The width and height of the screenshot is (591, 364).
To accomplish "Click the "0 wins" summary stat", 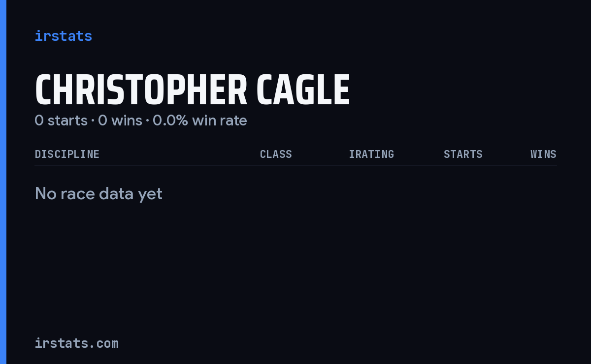I will tap(120, 121).
